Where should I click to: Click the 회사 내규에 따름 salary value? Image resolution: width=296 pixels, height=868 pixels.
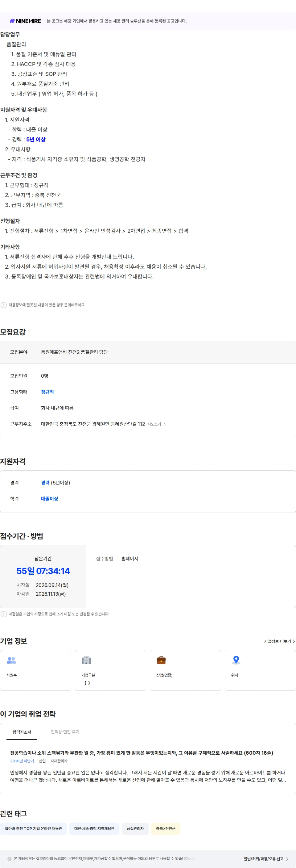tap(57, 408)
